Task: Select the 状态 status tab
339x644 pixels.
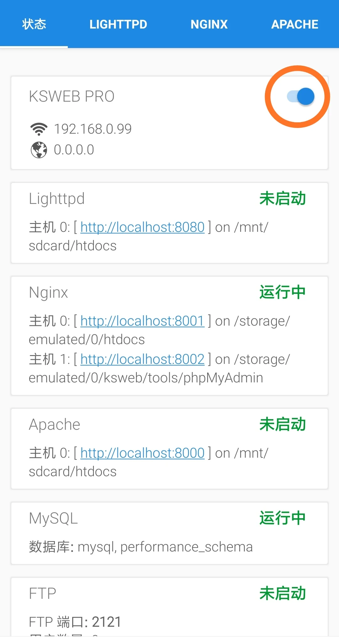Action: click(34, 24)
